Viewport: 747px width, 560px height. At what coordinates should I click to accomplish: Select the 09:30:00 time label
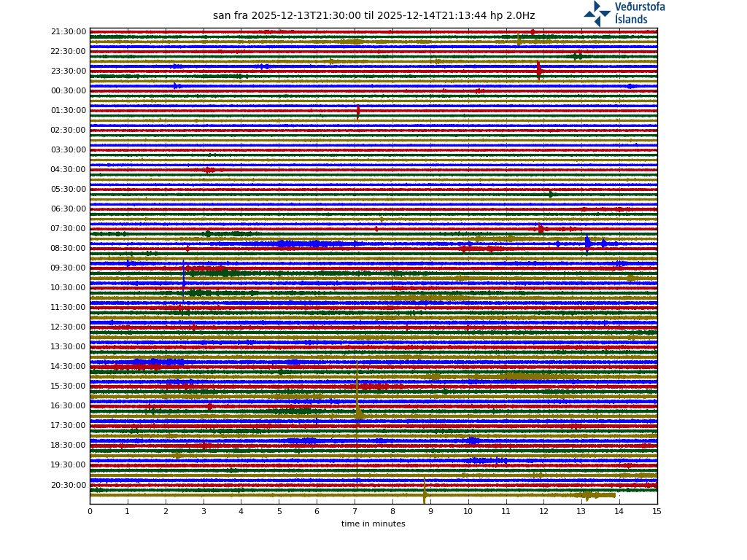69,268
